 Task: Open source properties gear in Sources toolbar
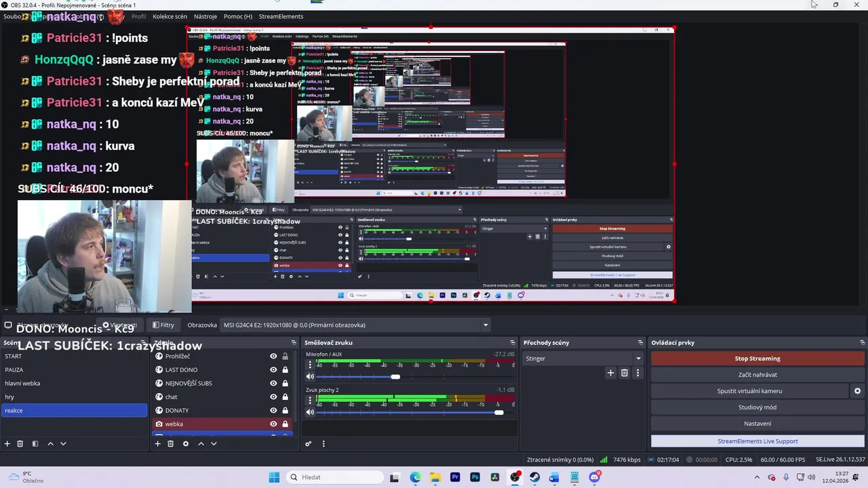[186, 444]
